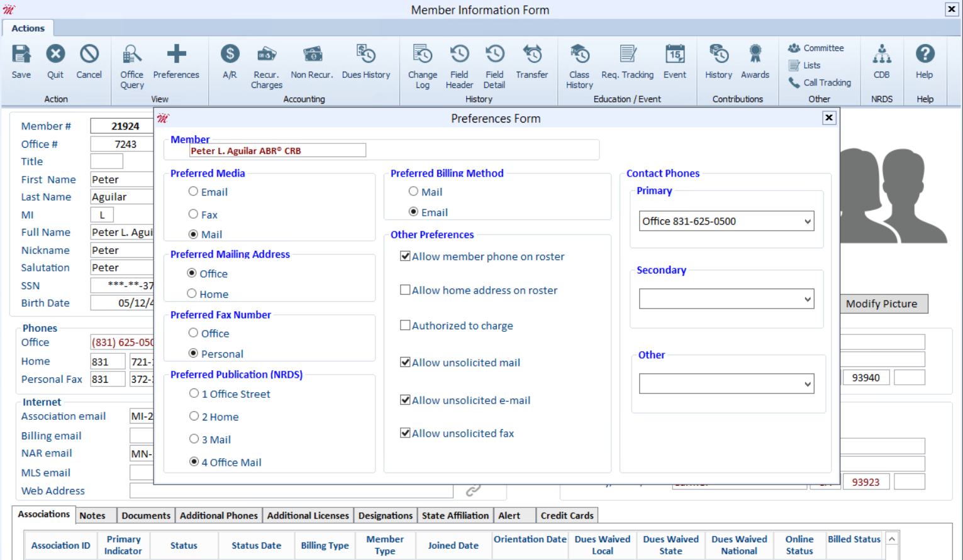Switch to the State Affiliation tab
This screenshot has width=963, height=560.
coord(455,515)
